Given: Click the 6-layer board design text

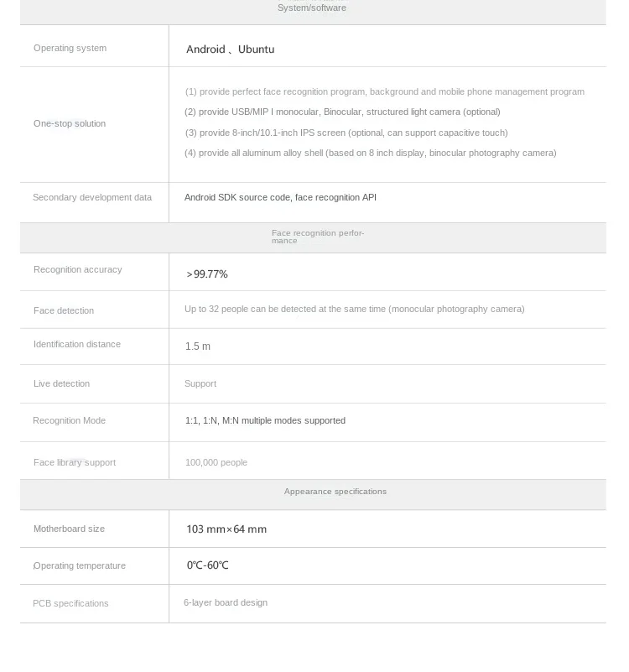Looking at the screenshot, I should point(226,603).
